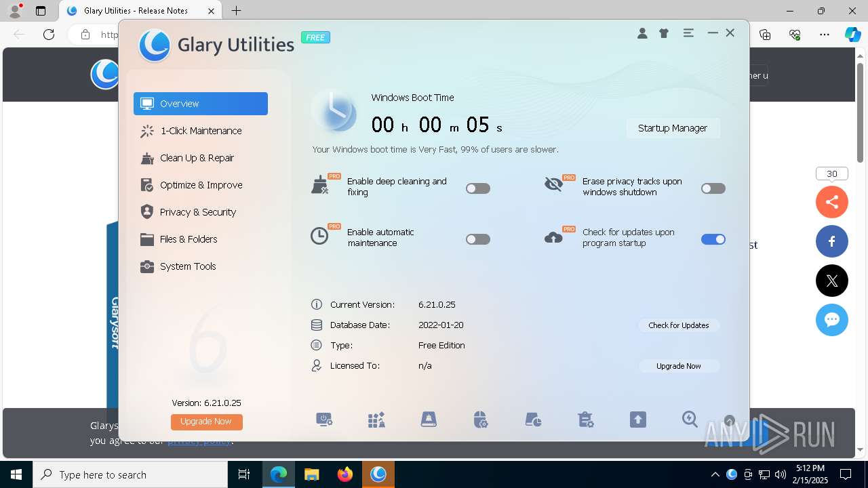This screenshot has height=488, width=868.
Task: Toggle Enable deep cleaning and fixing switch
Action: [478, 188]
